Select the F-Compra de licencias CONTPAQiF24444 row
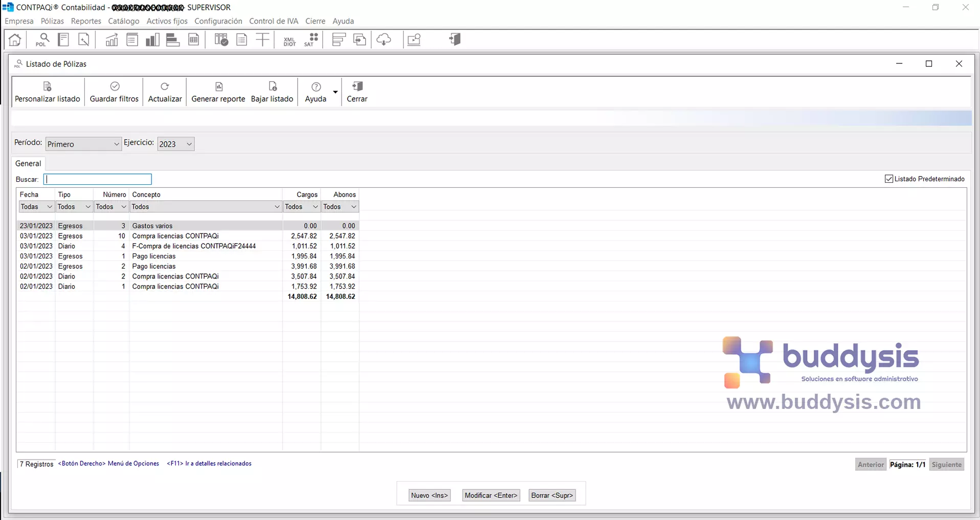The width and height of the screenshot is (980, 520). (x=188, y=246)
